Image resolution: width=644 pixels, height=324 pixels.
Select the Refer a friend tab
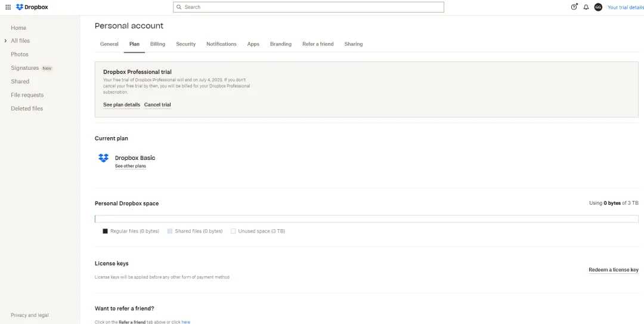[318, 44]
